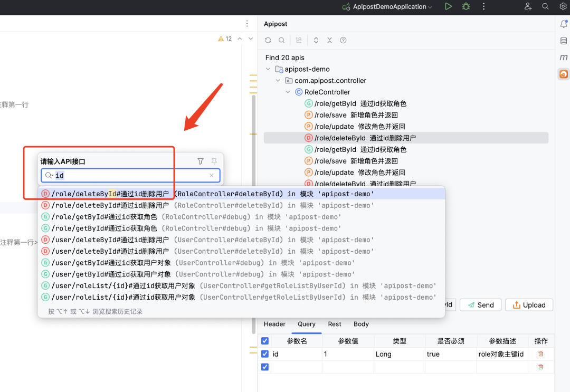Select the highlighted /role/deleteById search result
Image resolution: width=570 pixels, height=392 pixels.
pyautogui.click(x=241, y=194)
